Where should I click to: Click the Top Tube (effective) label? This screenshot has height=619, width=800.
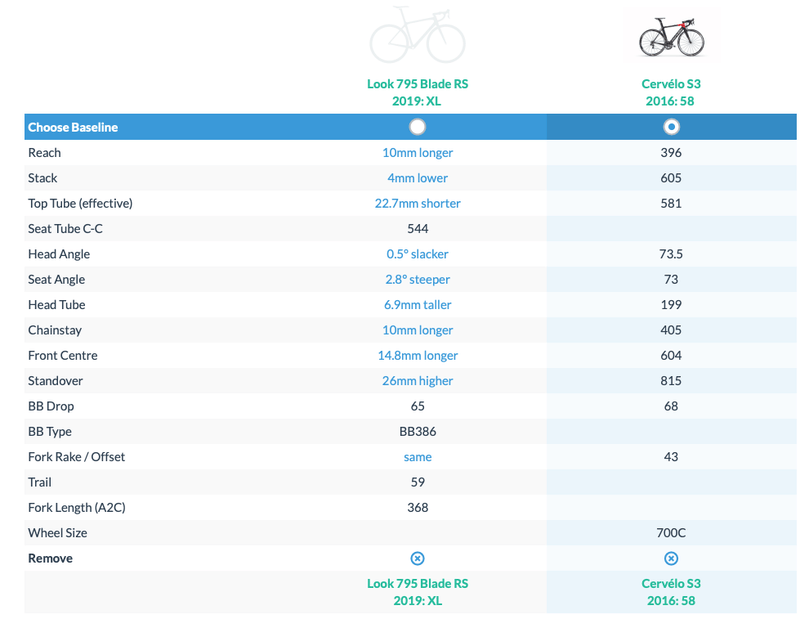[x=80, y=204]
